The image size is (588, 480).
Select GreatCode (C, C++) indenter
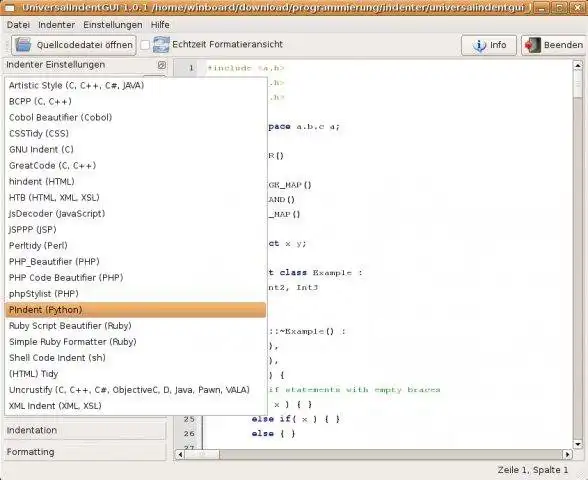click(x=136, y=166)
